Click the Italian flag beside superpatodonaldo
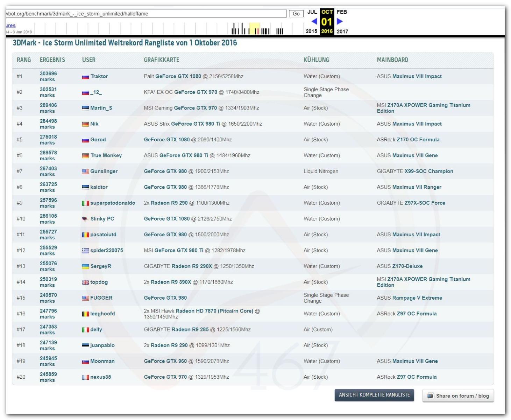Image resolution: width=511 pixels, height=420 pixels. tap(85, 203)
